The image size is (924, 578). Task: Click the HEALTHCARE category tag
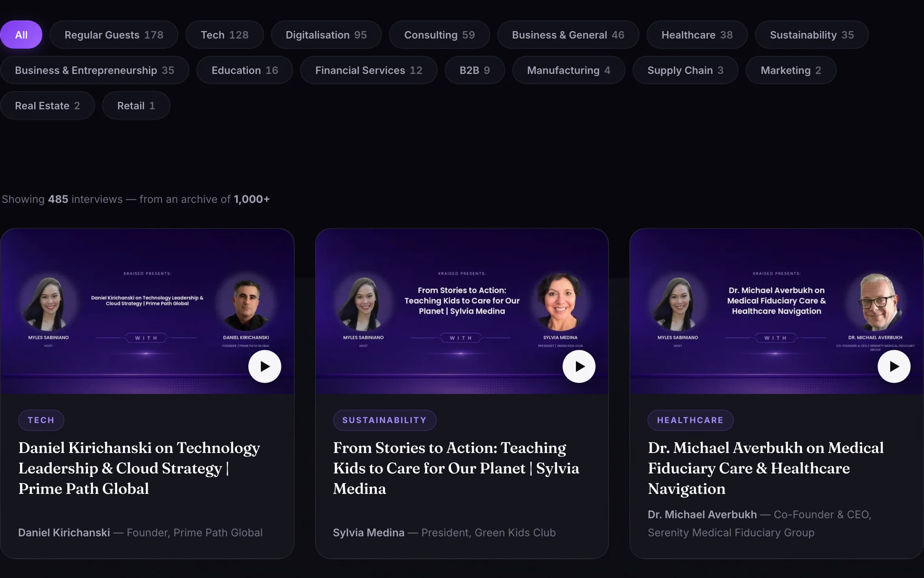pos(690,420)
